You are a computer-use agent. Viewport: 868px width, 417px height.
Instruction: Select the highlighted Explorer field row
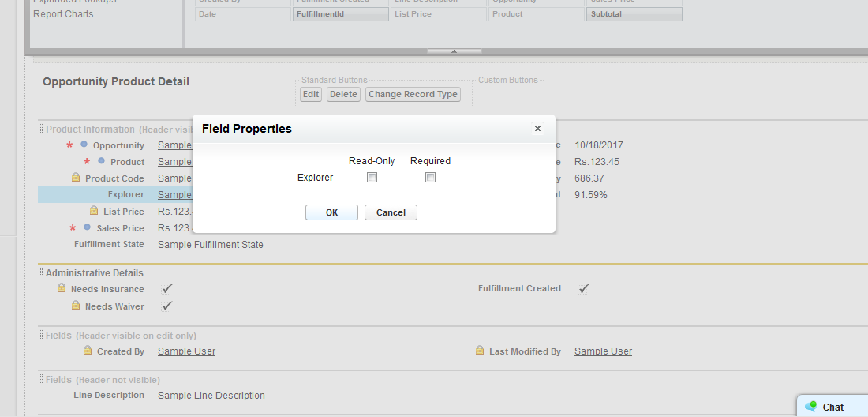[115, 195]
